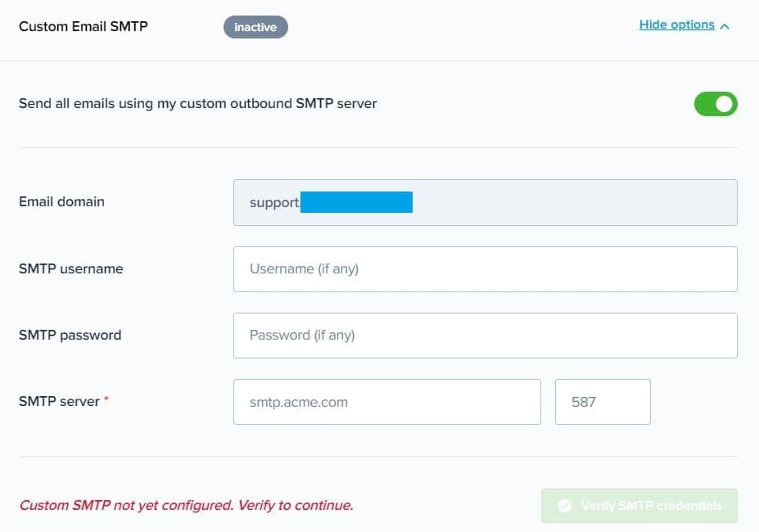Click the checkmark icon in Verify button
759x532 pixels.
(564, 506)
